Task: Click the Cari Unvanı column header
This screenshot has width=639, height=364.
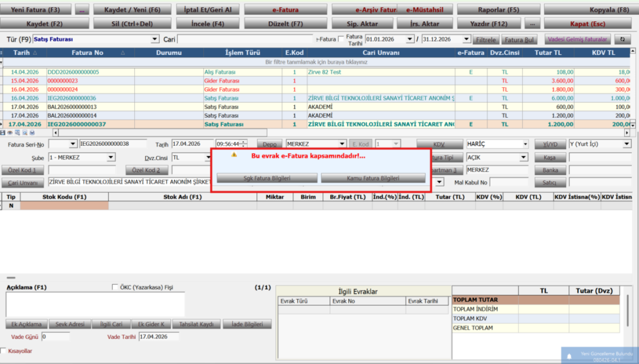Action: tap(381, 52)
